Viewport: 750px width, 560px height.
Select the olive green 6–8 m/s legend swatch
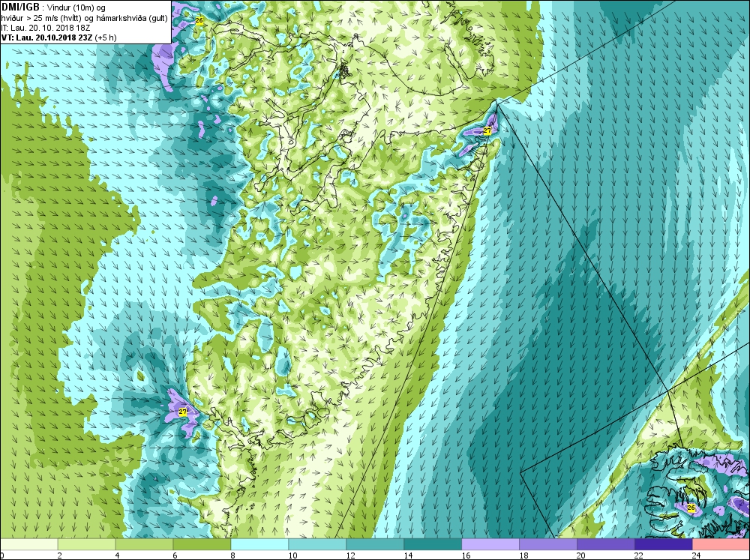pyautogui.click(x=202, y=545)
